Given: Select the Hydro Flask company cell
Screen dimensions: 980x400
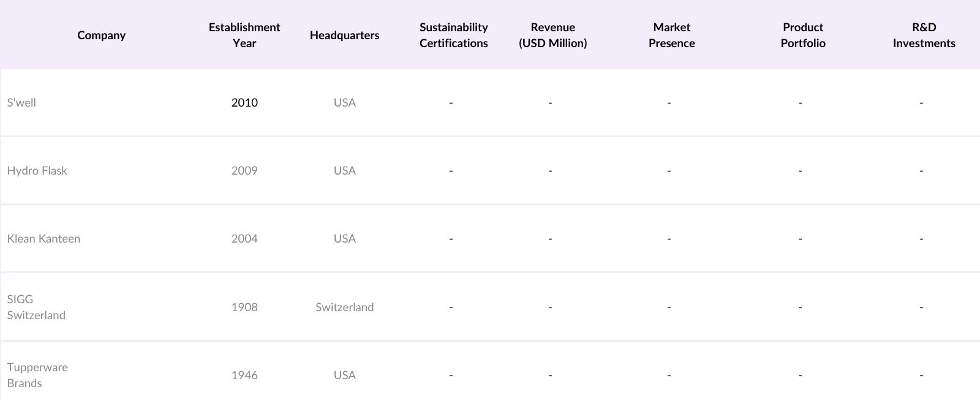Looking at the screenshot, I should (37, 170).
